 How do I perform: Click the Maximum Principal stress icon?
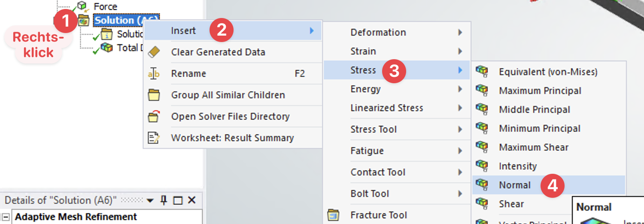483,91
